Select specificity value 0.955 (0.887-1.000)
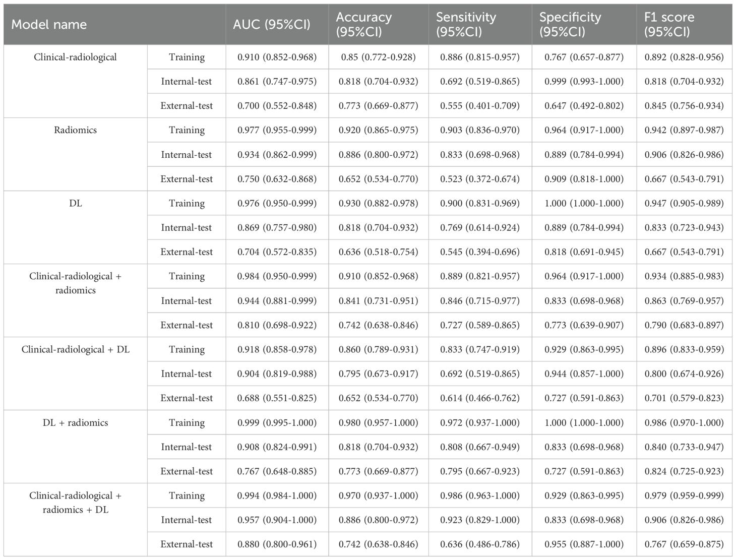 (584, 544)
